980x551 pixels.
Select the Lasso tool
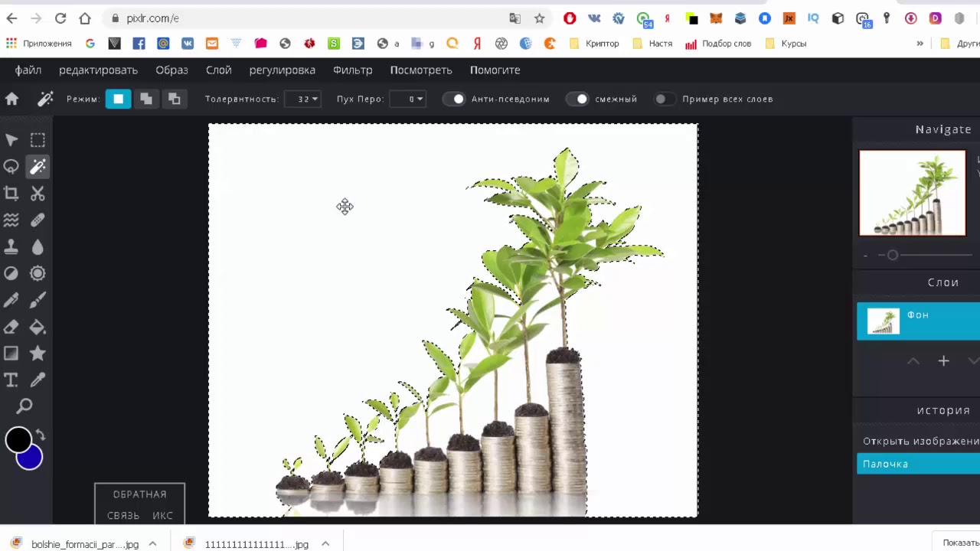(x=11, y=167)
